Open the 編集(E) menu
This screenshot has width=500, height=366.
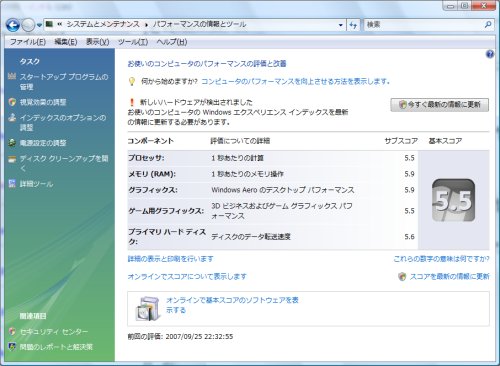[66, 42]
